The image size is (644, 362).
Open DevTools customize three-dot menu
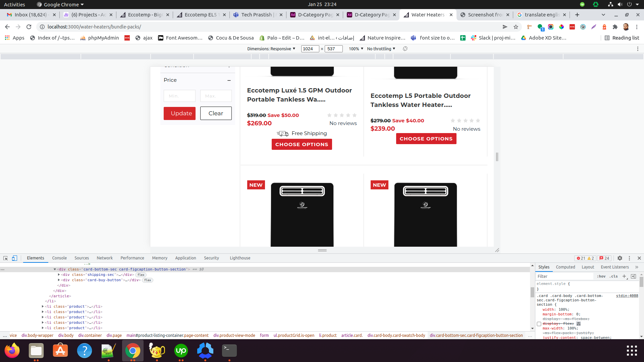pyautogui.click(x=629, y=258)
